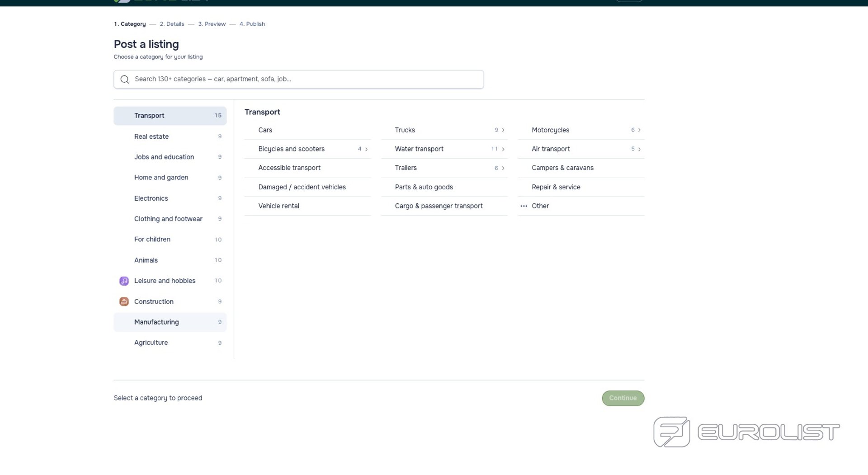Expand the Air transport chevron
The image size is (868, 475).
(639, 149)
